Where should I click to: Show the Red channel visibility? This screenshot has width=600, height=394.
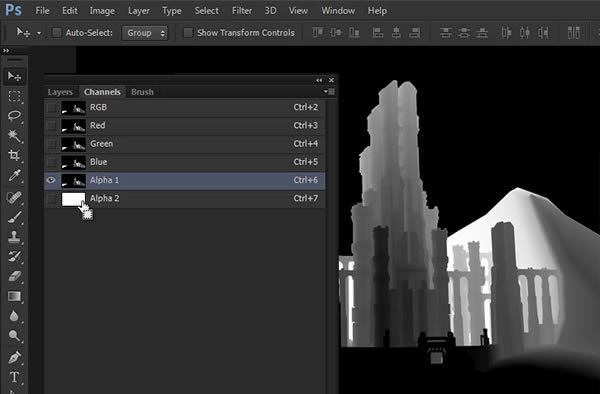pos(51,126)
